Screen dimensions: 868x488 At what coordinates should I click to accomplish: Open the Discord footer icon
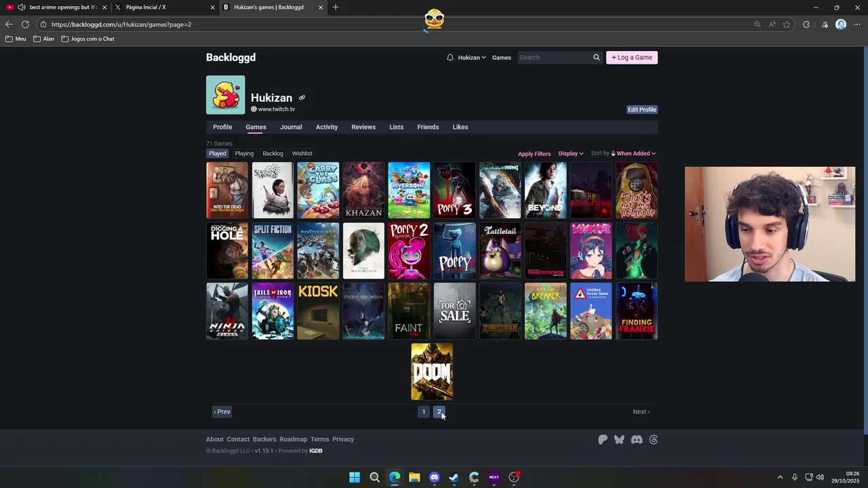[x=636, y=440]
